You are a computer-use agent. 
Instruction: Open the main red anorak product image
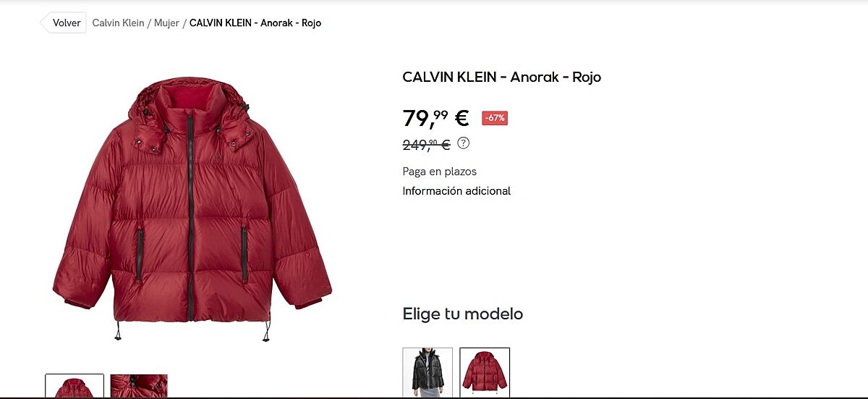click(192, 209)
